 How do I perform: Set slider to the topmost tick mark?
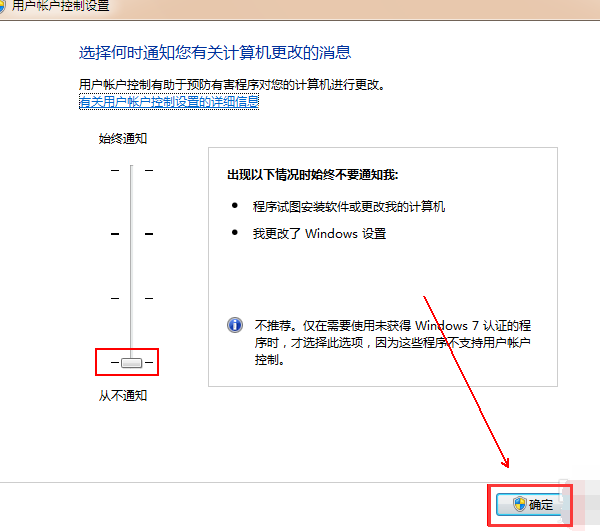(132, 170)
